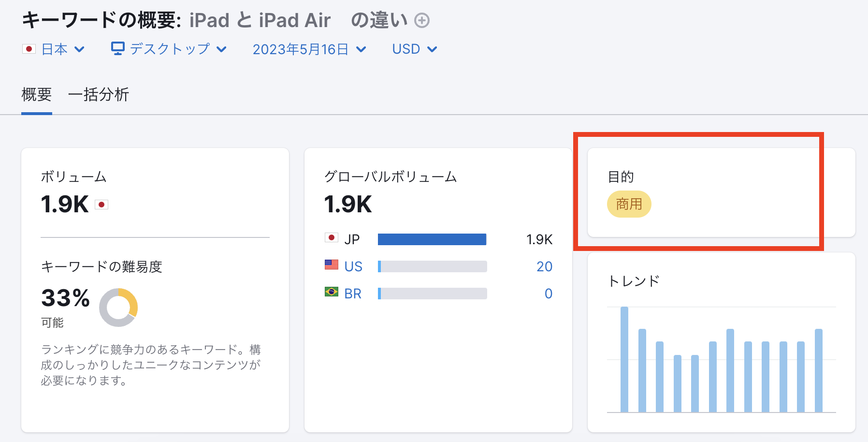Click the desktop device icon

click(x=118, y=48)
